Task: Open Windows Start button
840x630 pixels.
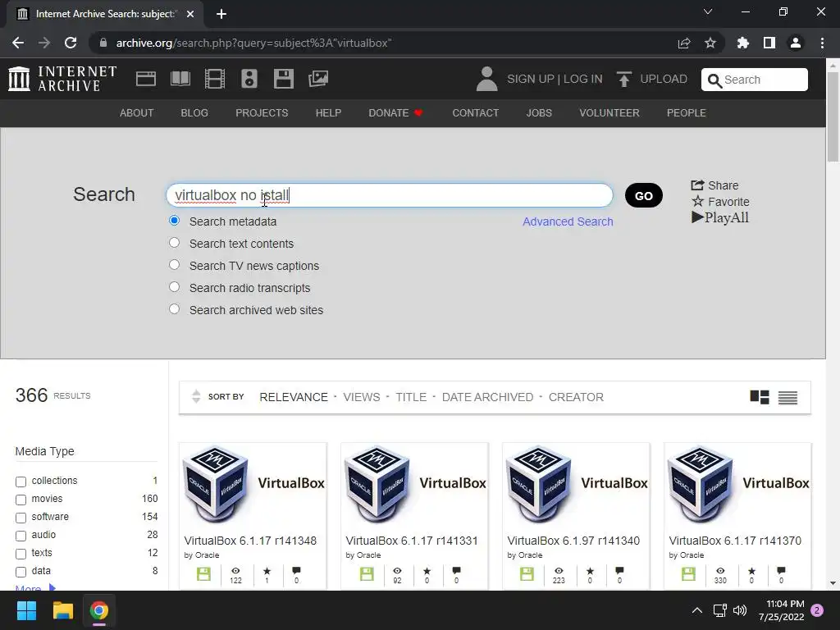Action: 26,610
